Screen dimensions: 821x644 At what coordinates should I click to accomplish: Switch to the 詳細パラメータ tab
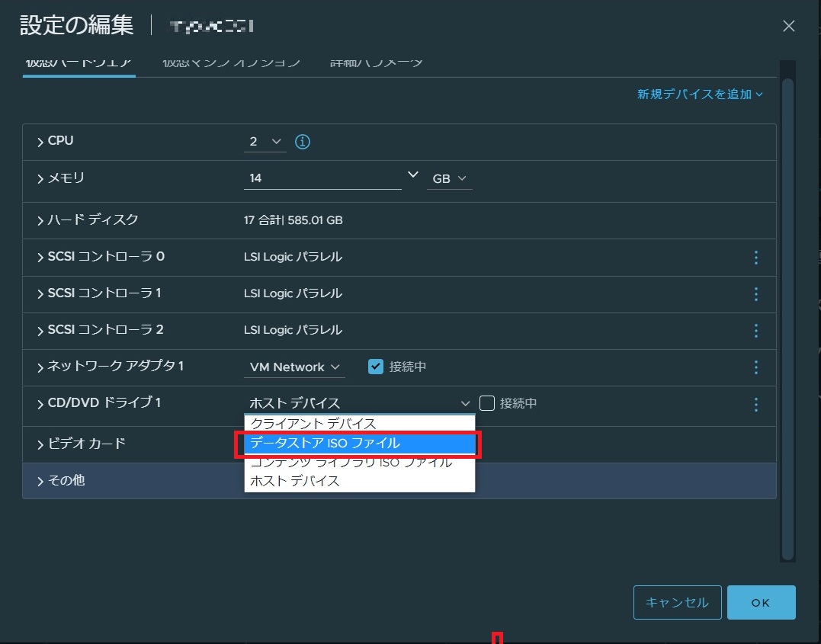tap(376, 63)
